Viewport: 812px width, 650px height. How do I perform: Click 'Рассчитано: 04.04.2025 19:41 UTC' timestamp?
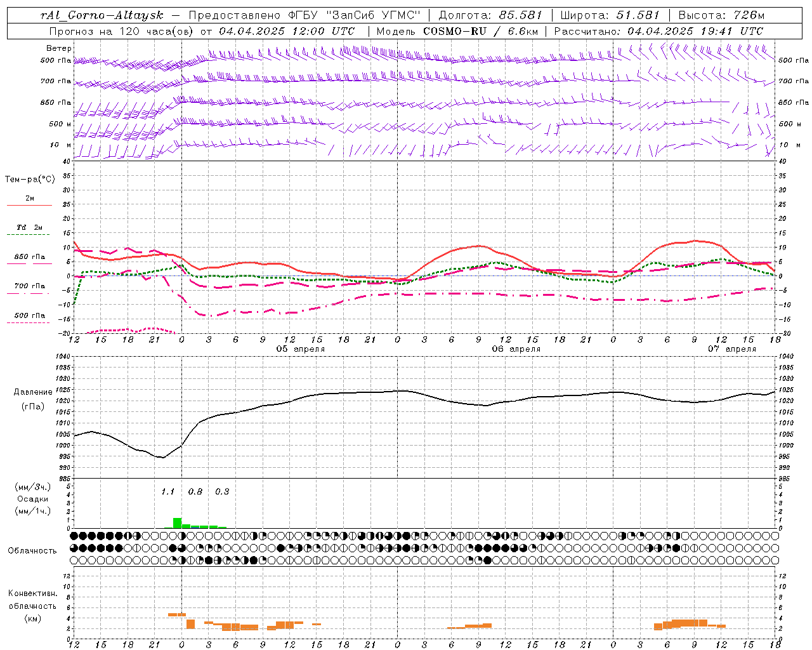(658, 31)
